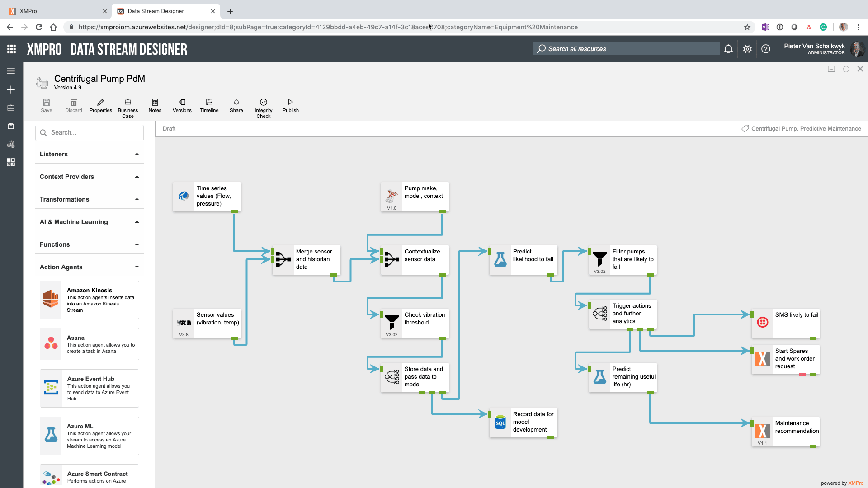Click the notifications bell icon
The width and height of the screenshot is (868, 488).
(x=728, y=49)
